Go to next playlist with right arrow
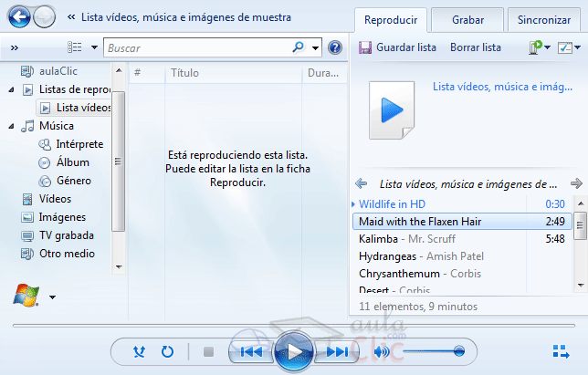 (x=576, y=183)
